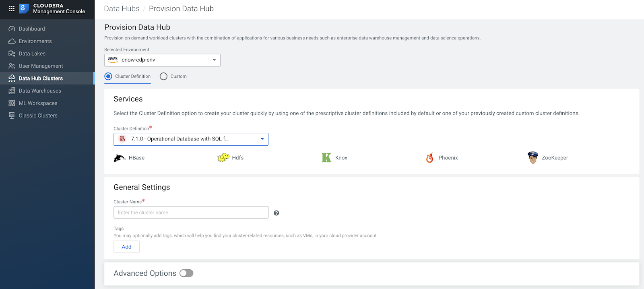Viewport: 644px width, 289px height.
Task: Click the HBase orca service icon
Action: coord(120,158)
